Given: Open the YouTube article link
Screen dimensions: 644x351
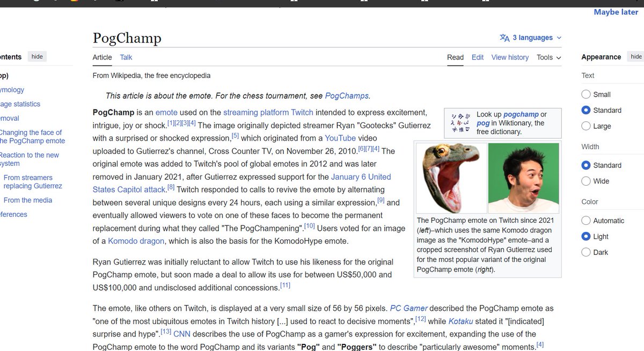Looking at the screenshot, I should (340, 138).
